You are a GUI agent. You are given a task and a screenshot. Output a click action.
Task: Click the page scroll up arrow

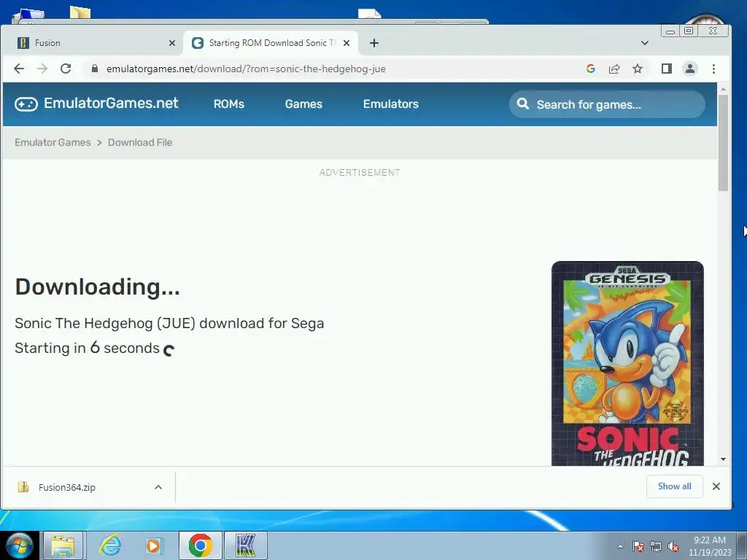(723, 89)
